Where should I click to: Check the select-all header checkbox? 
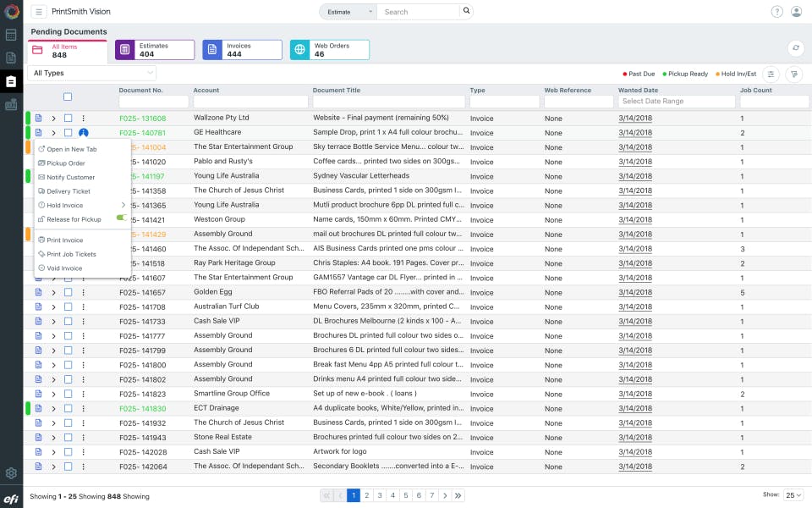pyautogui.click(x=68, y=97)
